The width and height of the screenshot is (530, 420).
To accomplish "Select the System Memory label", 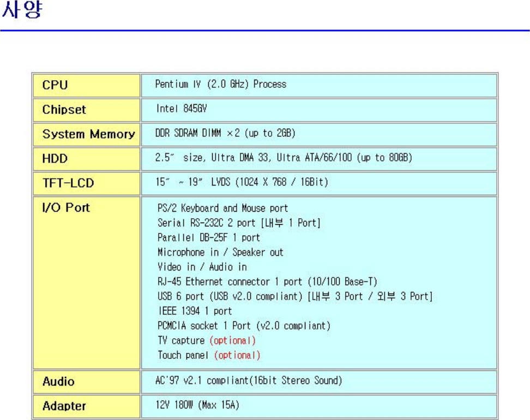I will click(88, 134).
